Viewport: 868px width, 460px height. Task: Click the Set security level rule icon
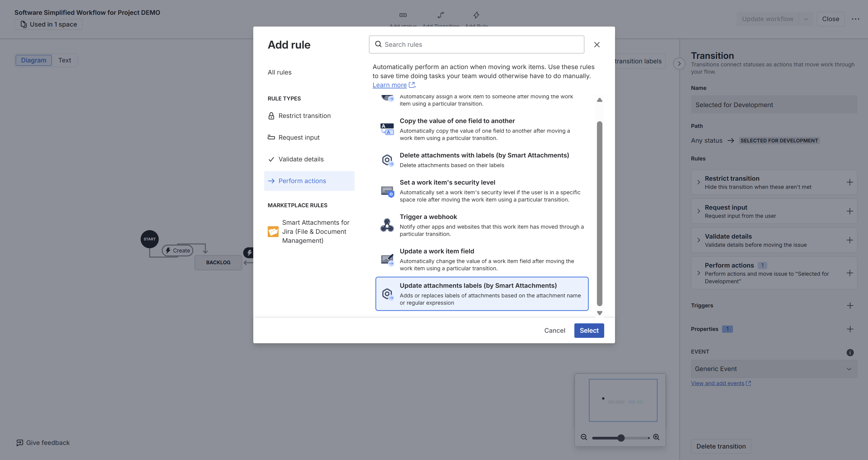(x=387, y=191)
